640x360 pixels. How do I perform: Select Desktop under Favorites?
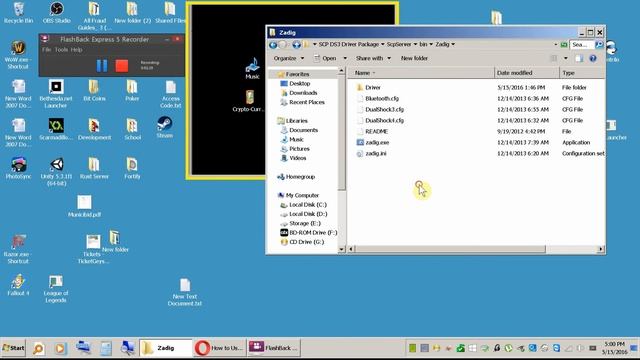pyautogui.click(x=296, y=83)
